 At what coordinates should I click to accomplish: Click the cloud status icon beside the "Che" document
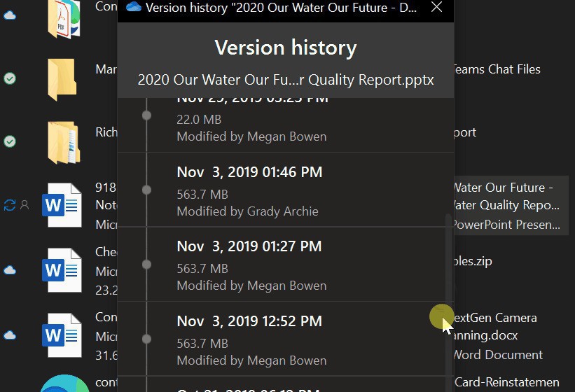point(10,269)
